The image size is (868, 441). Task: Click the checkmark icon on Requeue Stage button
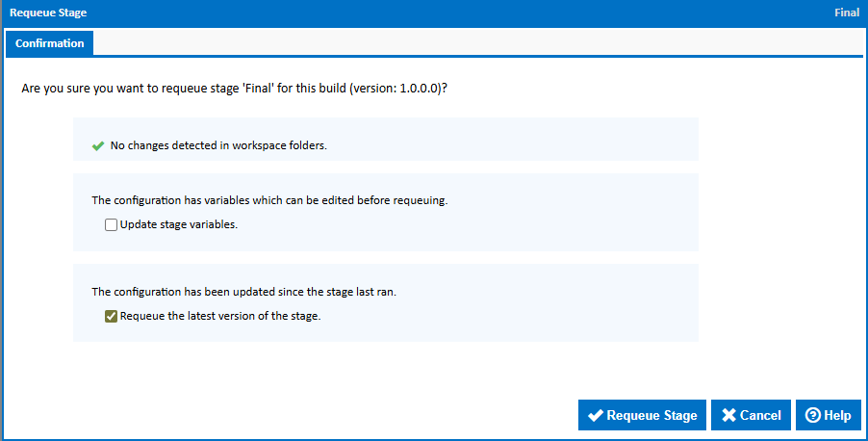click(x=596, y=416)
